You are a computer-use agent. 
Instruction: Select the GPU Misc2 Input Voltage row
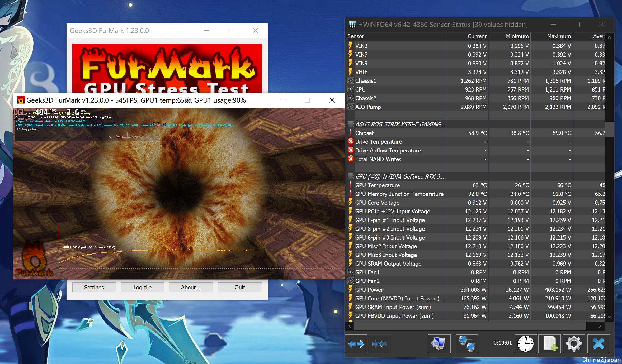click(x=475, y=246)
